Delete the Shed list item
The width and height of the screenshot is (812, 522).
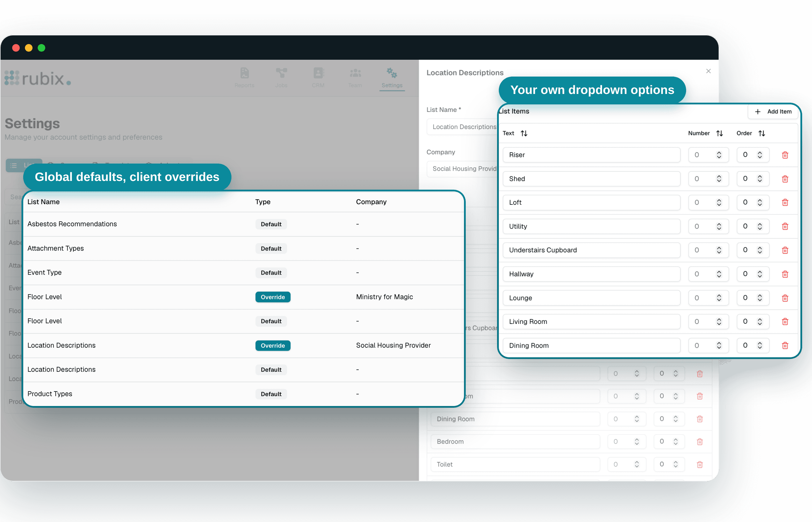(785, 179)
